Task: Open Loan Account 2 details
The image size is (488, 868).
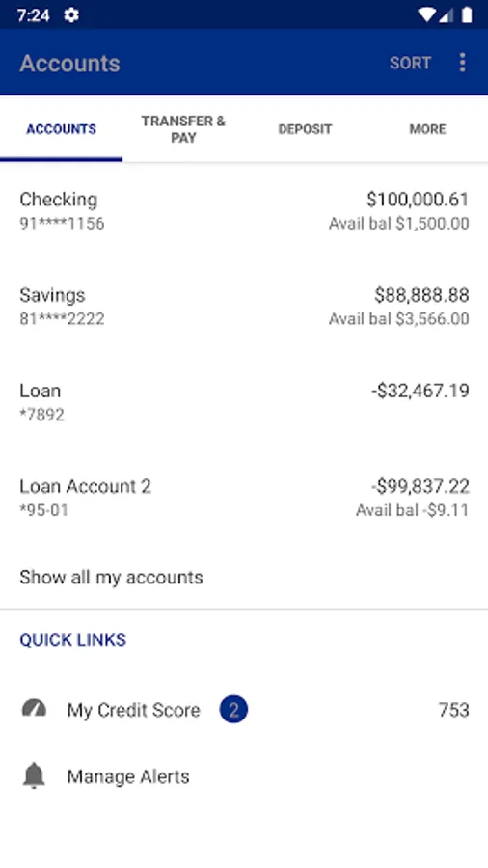Action: (x=244, y=497)
